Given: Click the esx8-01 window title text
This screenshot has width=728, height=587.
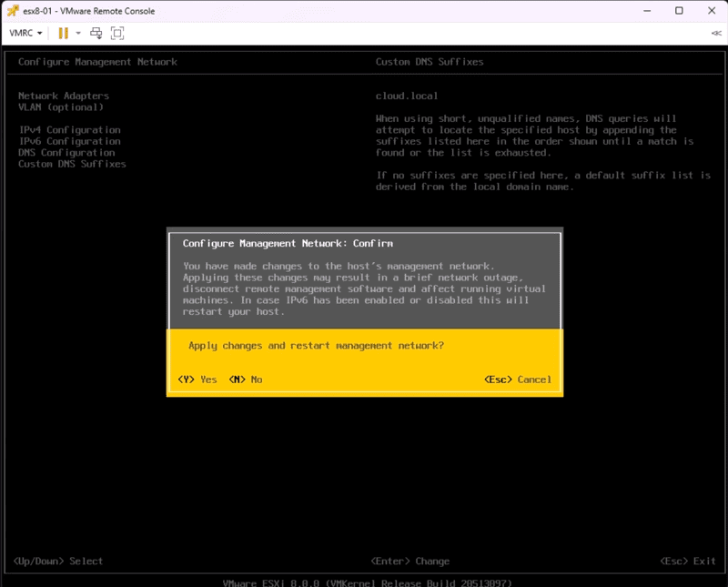Looking at the screenshot, I should (x=88, y=11).
